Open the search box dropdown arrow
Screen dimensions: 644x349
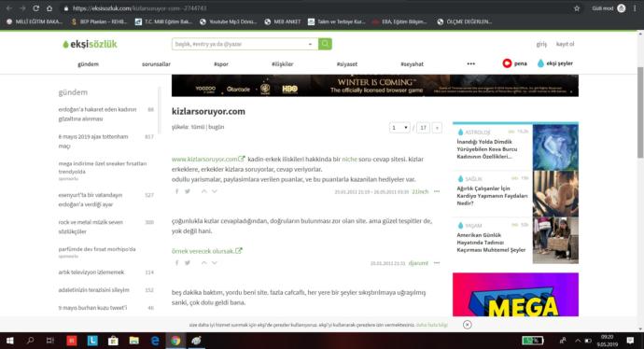310,44
